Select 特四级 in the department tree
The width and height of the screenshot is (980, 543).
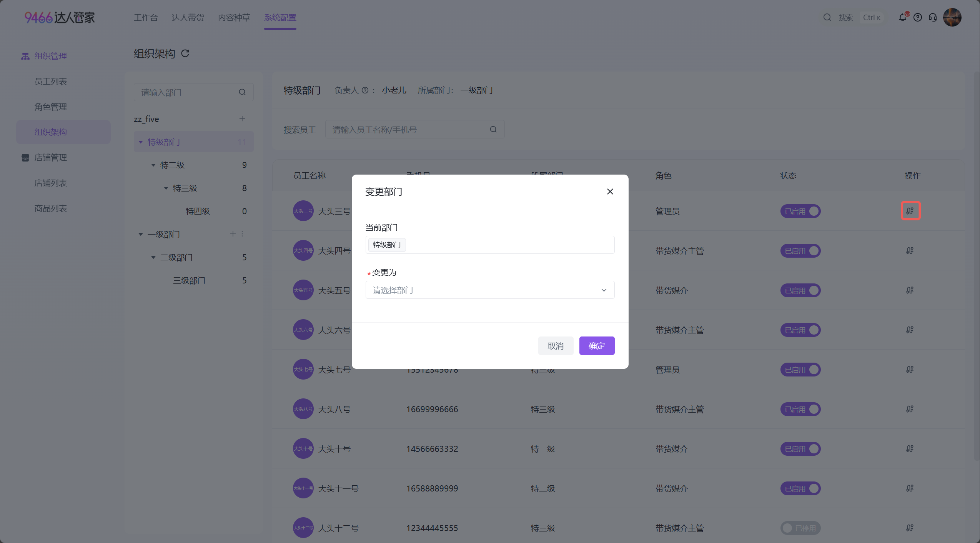point(198,211)
